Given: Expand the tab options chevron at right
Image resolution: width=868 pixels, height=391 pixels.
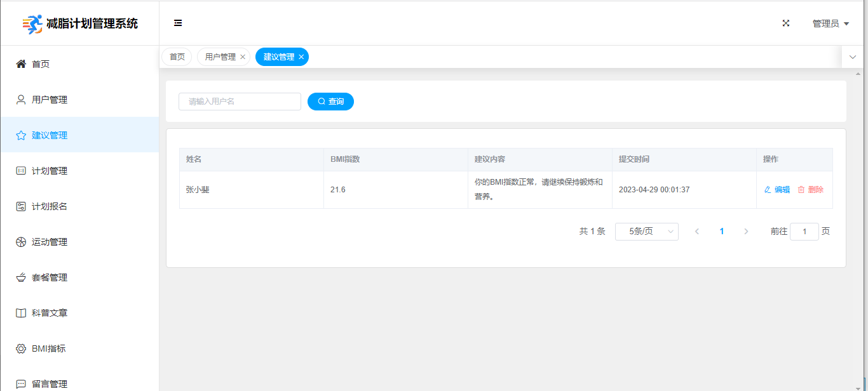Looking at the screenshot, I should pyautogui.click(x=853, y=57).
